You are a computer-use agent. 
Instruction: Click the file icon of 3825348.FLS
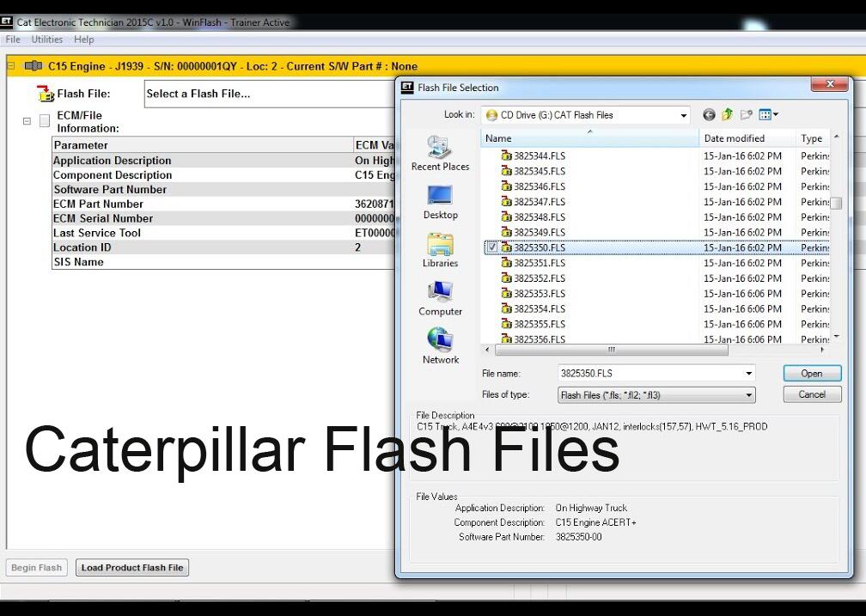click(506, 217)
